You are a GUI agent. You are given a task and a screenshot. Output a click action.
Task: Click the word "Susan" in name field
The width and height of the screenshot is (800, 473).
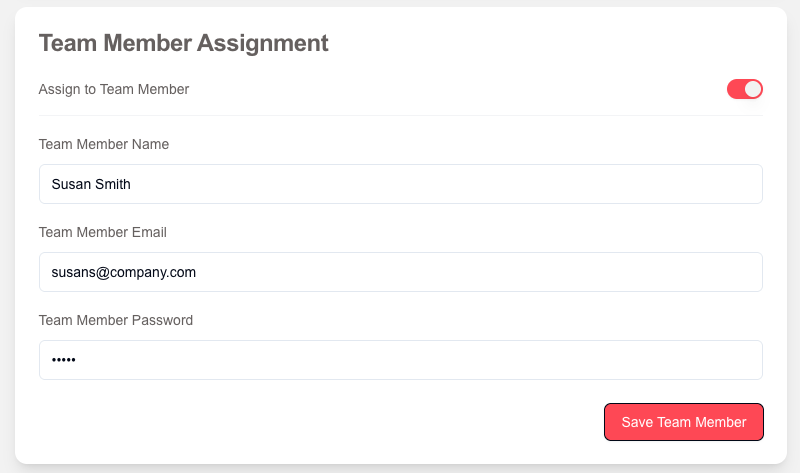click(x=71, y=184)
